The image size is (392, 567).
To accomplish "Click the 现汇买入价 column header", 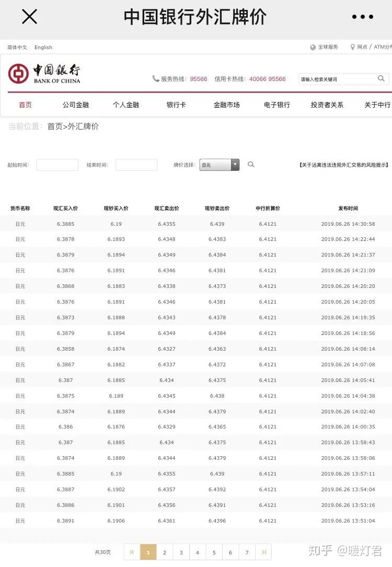I will point(65,209).
